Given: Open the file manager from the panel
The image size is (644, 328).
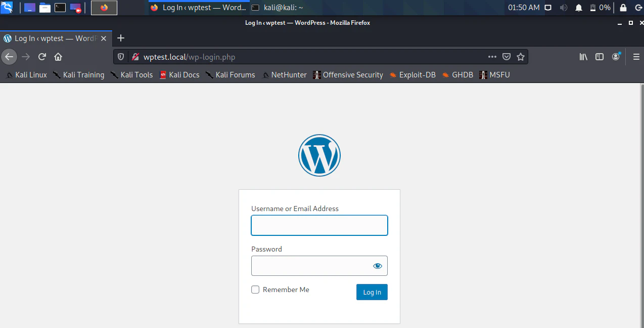Looking at the screenshot, I should [x=45, y=8].
